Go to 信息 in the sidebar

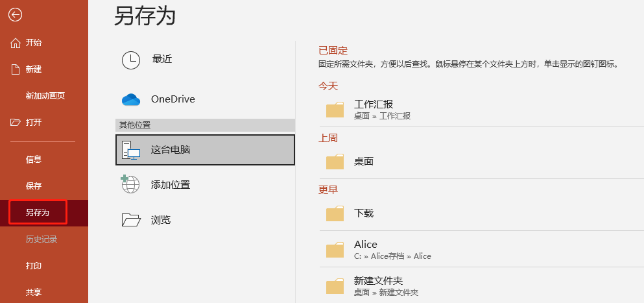tap(34, 160)
